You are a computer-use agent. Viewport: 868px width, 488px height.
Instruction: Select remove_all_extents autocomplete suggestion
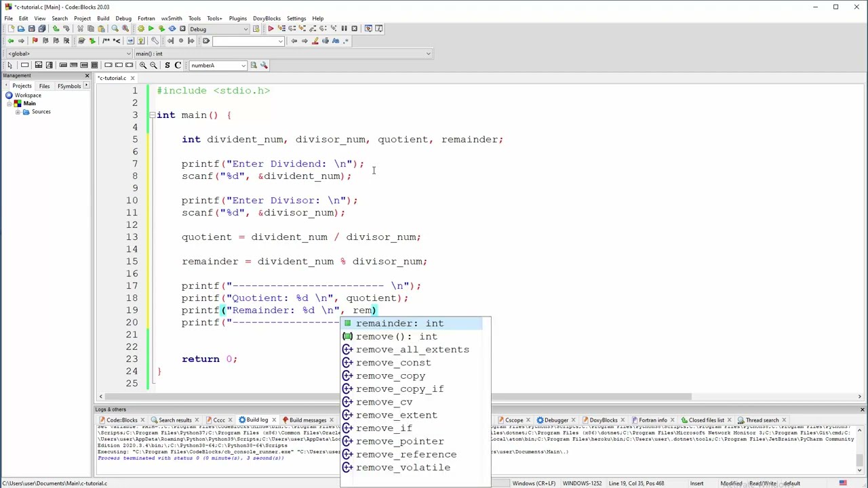(412, 350)
